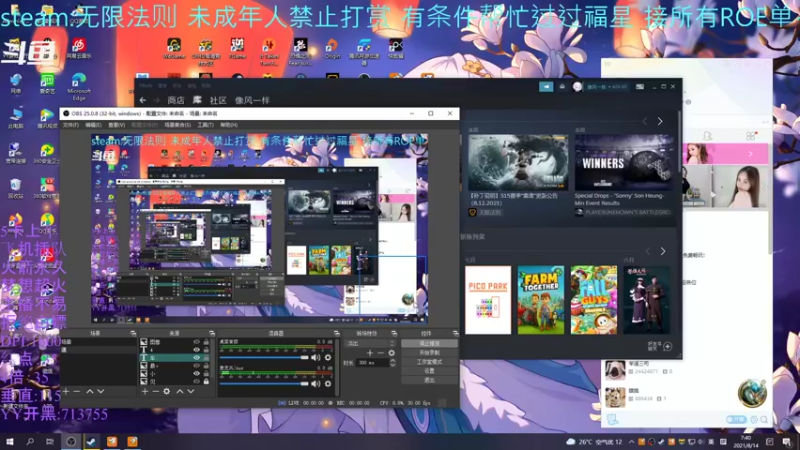Add a new scene in OBS
Screen dimensions: 800x450
tap(66, 391)
